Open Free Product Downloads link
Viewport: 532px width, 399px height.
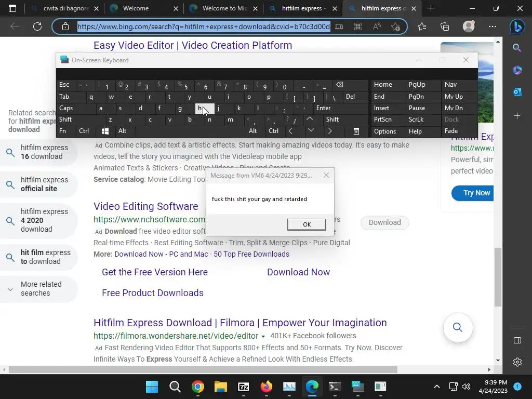coord(153,293)
